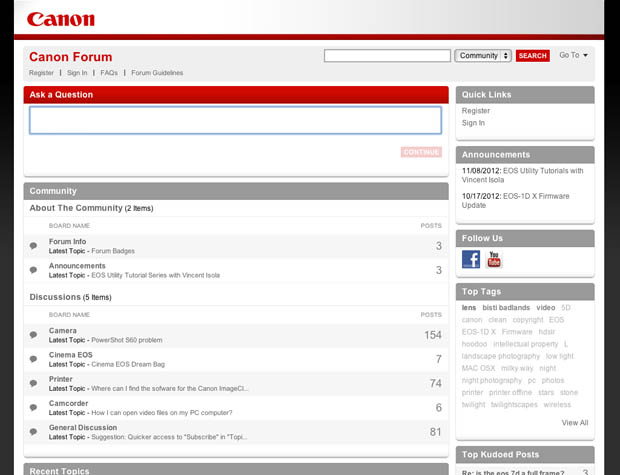
Task: Select the 'Firmware' tag
Action: (x=517, y=332)
